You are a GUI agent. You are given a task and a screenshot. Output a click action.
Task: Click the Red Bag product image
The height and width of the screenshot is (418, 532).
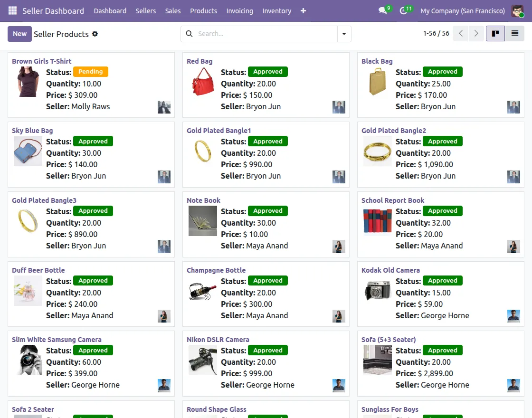pos(203,81)
